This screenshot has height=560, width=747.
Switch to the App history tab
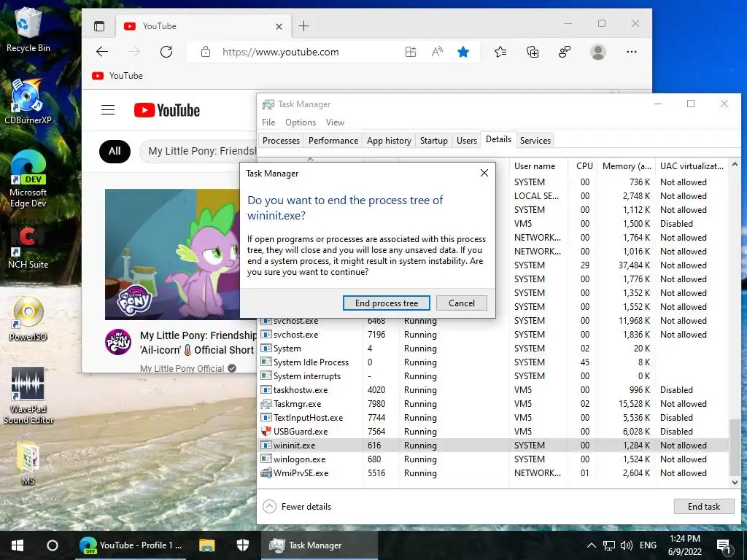coord(389,141)
